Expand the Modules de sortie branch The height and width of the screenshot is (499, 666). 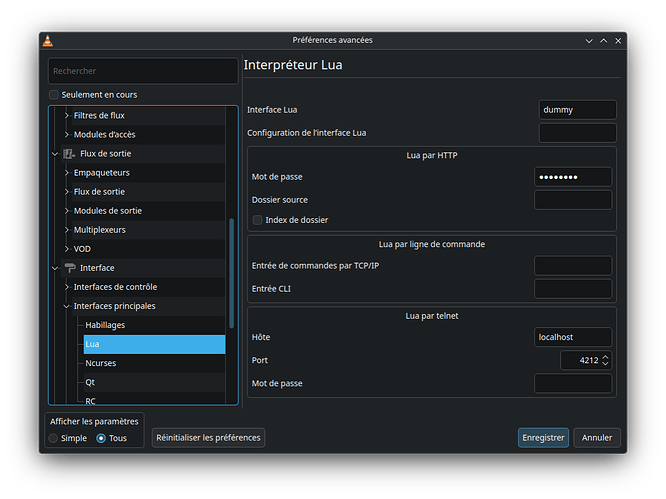[x=66, y=211]
